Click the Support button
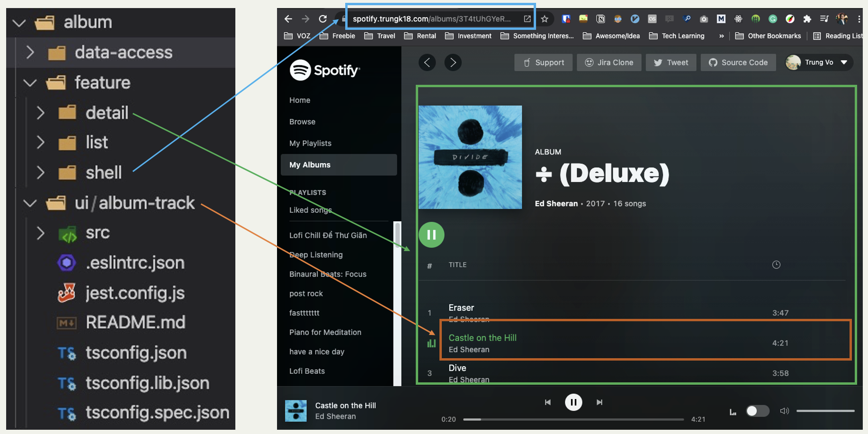 point(543,63)
